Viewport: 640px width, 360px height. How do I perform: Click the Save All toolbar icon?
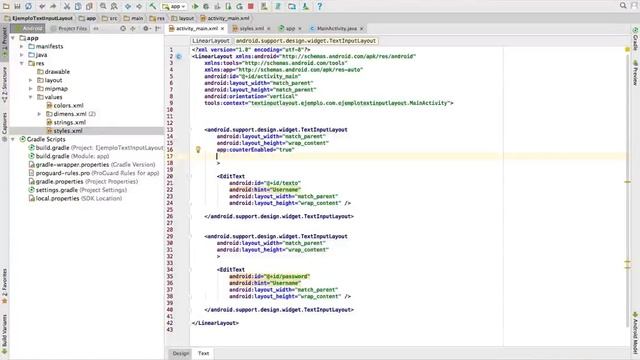(17, 6)
